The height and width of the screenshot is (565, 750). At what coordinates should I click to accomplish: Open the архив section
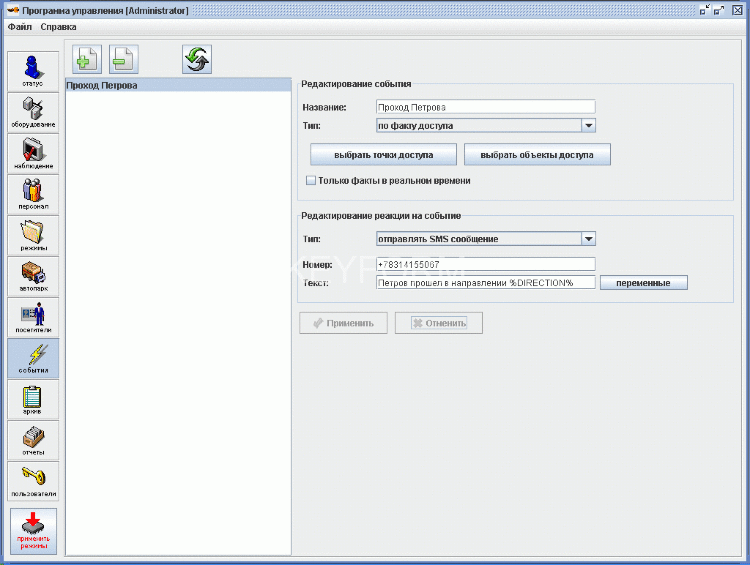coord(33,399)
